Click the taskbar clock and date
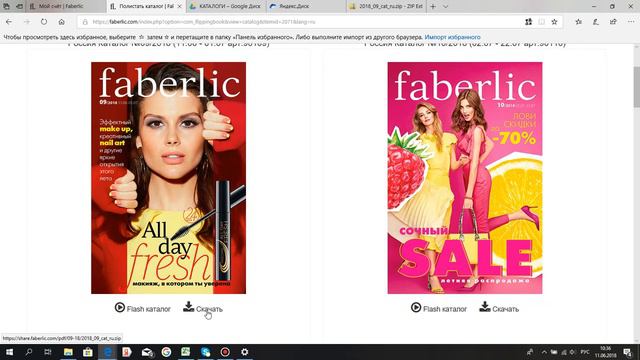 [x=606, y=352]
